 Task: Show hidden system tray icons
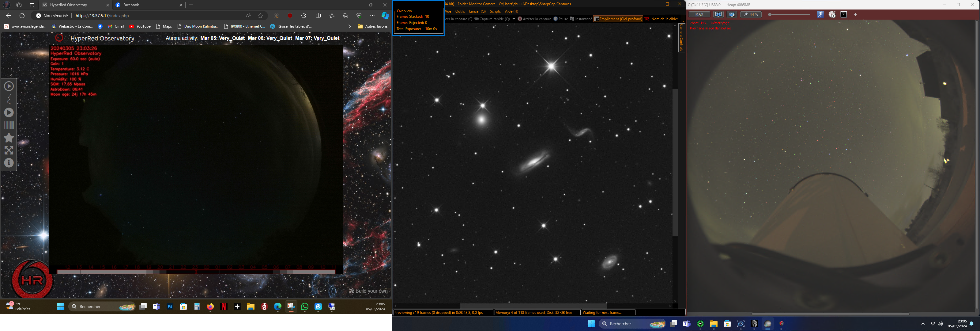pos(922,324)
